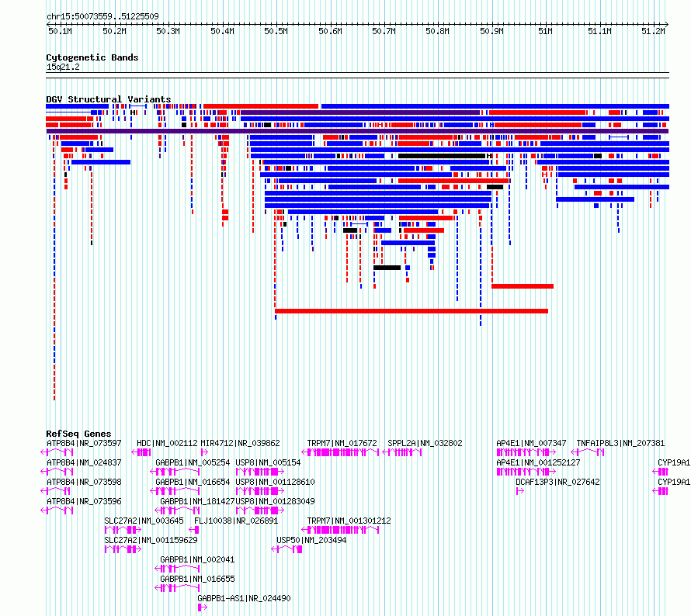This screenshot has height=616, width=691.
Task: Open the TRPM7|NM_001301212 gene label
Action: click(x=349, y=521)
